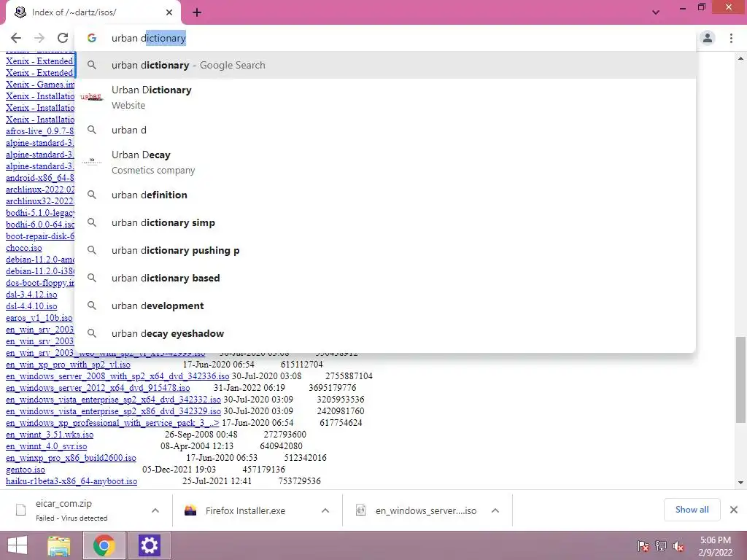747x560 pixels.
Task: Click the Urban Dictionary logo icon in suggestions
Action: (x=91, y=97)
